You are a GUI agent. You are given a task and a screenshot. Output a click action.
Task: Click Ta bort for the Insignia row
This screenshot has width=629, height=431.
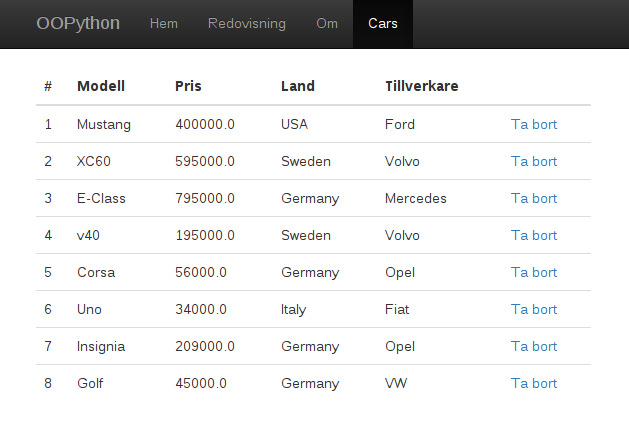tap(534, 346)
